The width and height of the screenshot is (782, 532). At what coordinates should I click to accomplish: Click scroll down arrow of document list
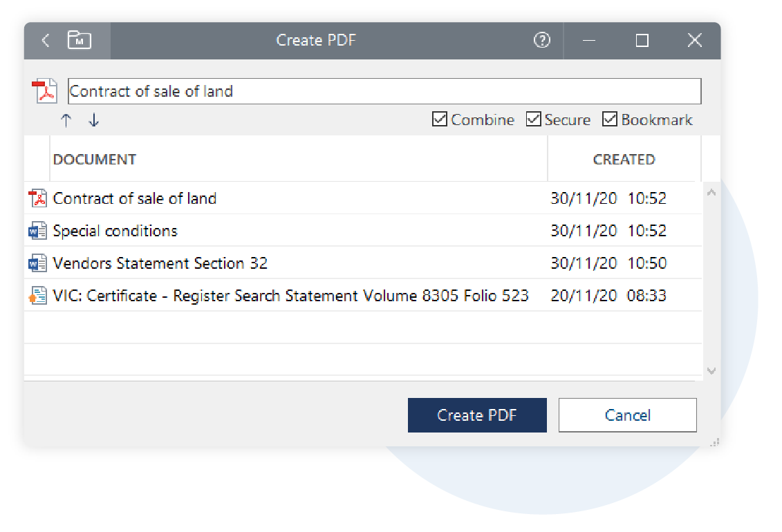tap(711, 370)
